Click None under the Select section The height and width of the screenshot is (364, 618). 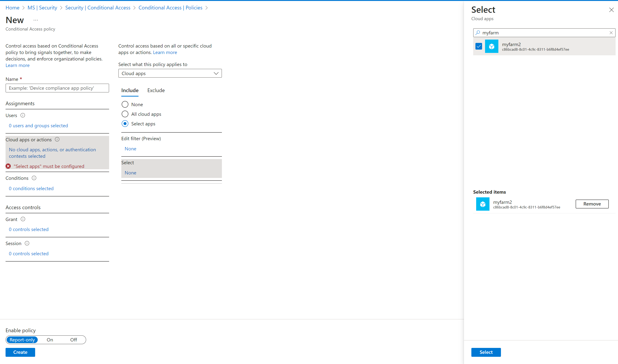(x=130, y=173)
